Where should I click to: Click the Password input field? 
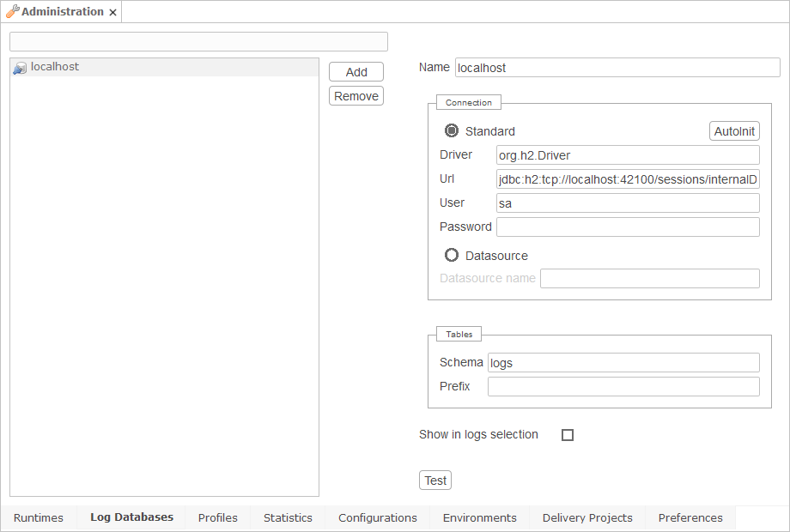pyautogui.click(x=629, y=227)
